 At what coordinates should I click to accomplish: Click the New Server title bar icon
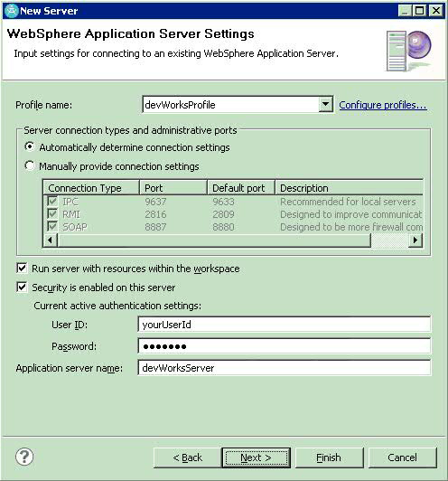coord(12,11)
